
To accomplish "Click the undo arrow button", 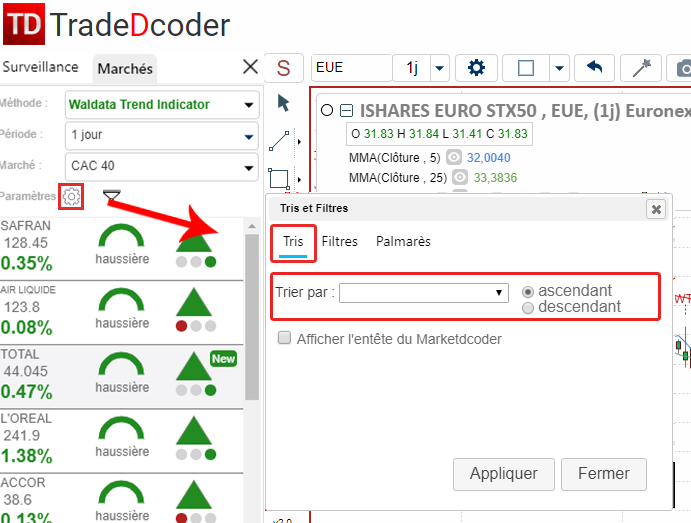I will pos(594,68).
